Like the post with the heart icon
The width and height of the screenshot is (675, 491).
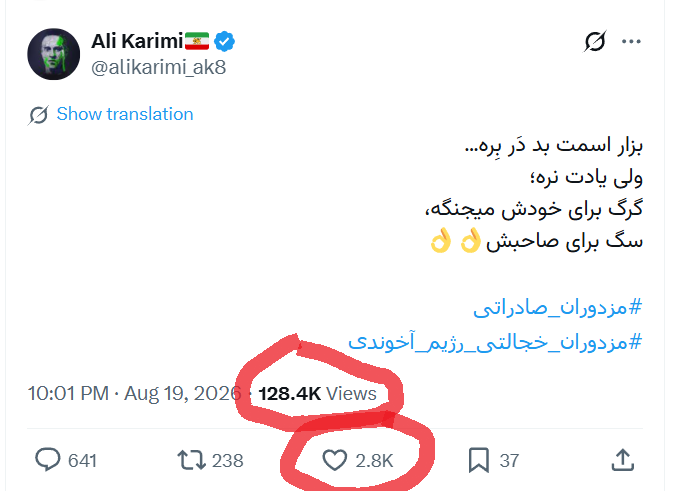pos(334,460)
